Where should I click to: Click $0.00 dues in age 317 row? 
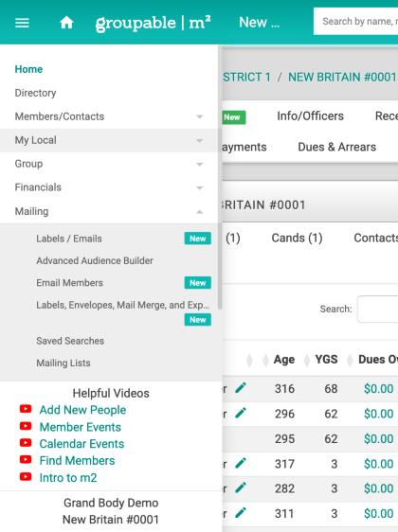tap(379, 464)
